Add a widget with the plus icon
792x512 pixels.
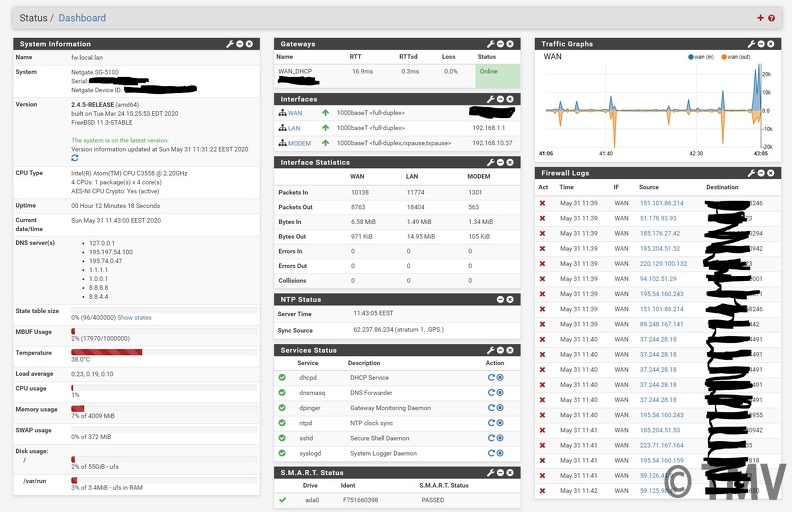(x=760, y=18)
